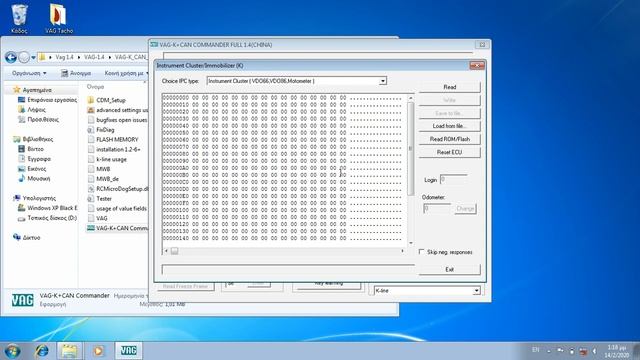Focus the Odometer value field
This screenshot has width=640, height=360.
[437, 209]
